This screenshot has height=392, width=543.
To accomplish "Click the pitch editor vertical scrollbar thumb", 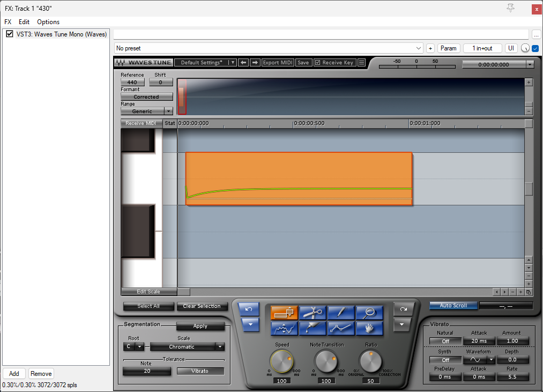I will [529, 189].
